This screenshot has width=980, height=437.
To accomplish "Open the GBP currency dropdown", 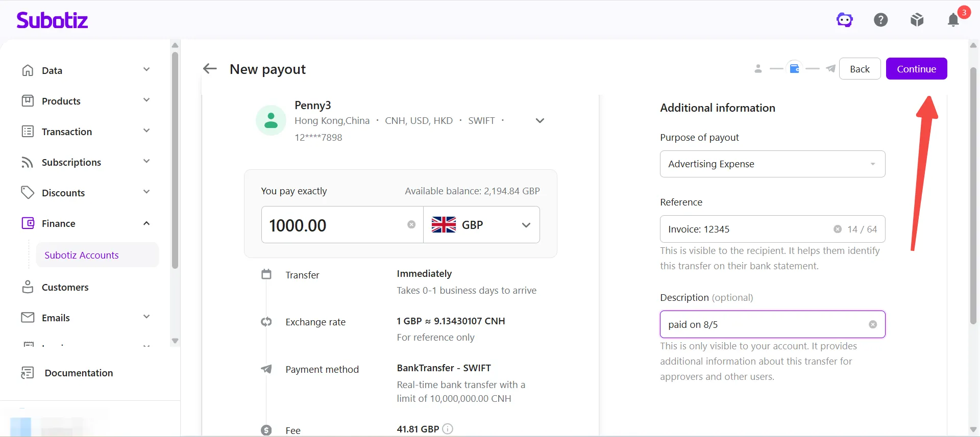I will click(481, 225).
